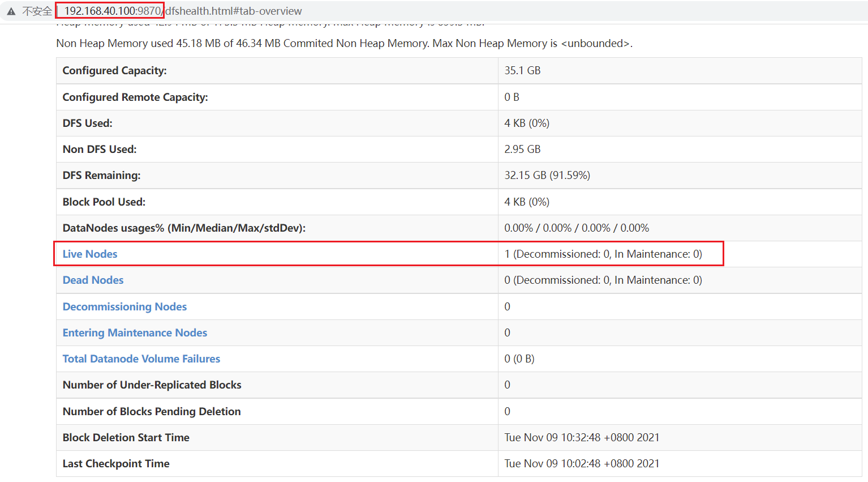Click the Number of Blocks Pending Deletion label
The width and height of the screenshot is (868, 482).
pyautogui.click(x=152, y=411)
